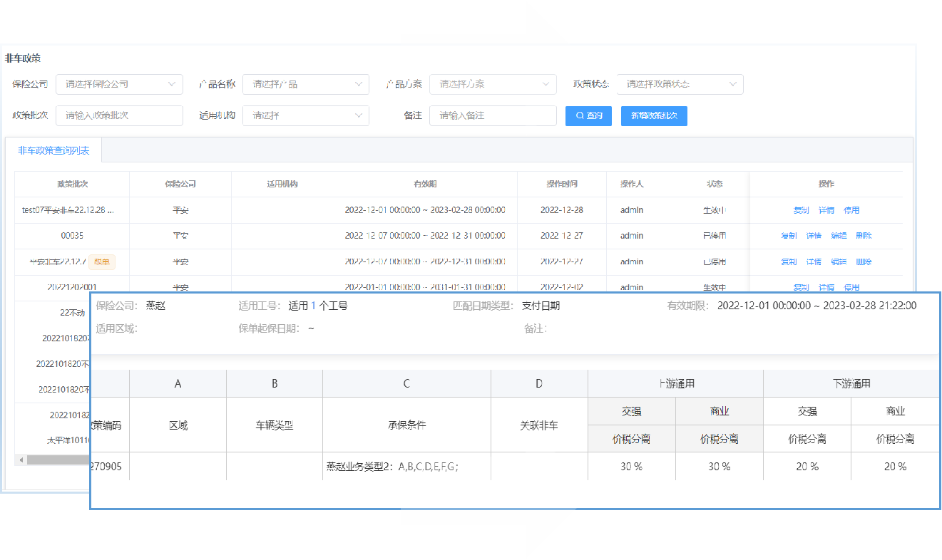This screenshot has height=560, width=942.
Task: Click the 操作人 column header
Action: [x=632, y=184]
